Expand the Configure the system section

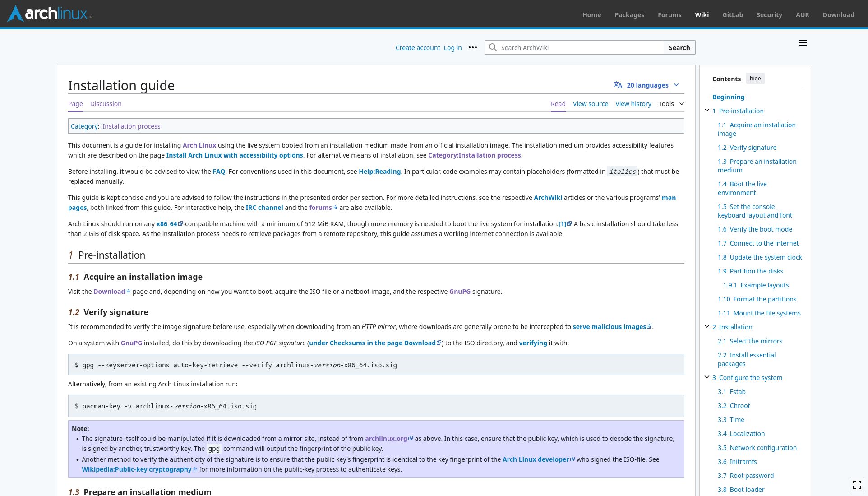[x=706, y=377]
